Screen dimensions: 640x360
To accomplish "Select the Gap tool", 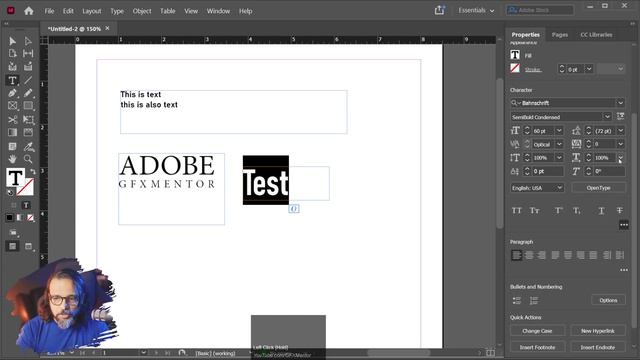I will coord(28,53).
